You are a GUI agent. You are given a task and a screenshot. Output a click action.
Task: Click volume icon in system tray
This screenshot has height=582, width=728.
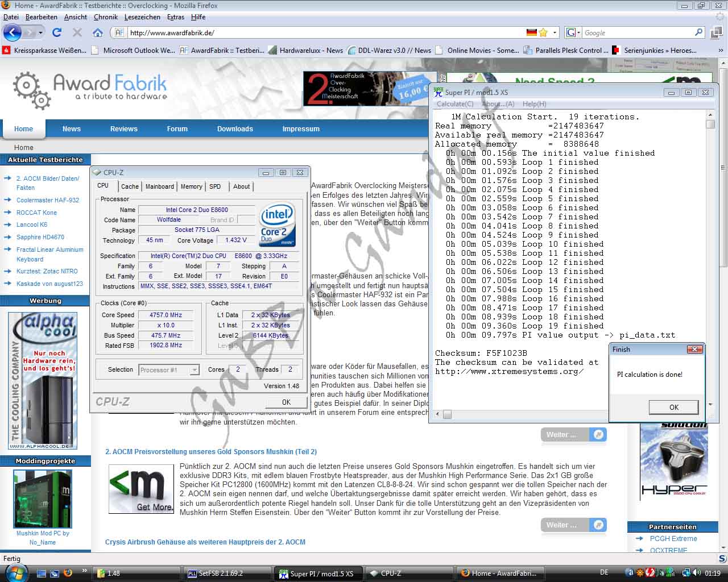point(696,573)
